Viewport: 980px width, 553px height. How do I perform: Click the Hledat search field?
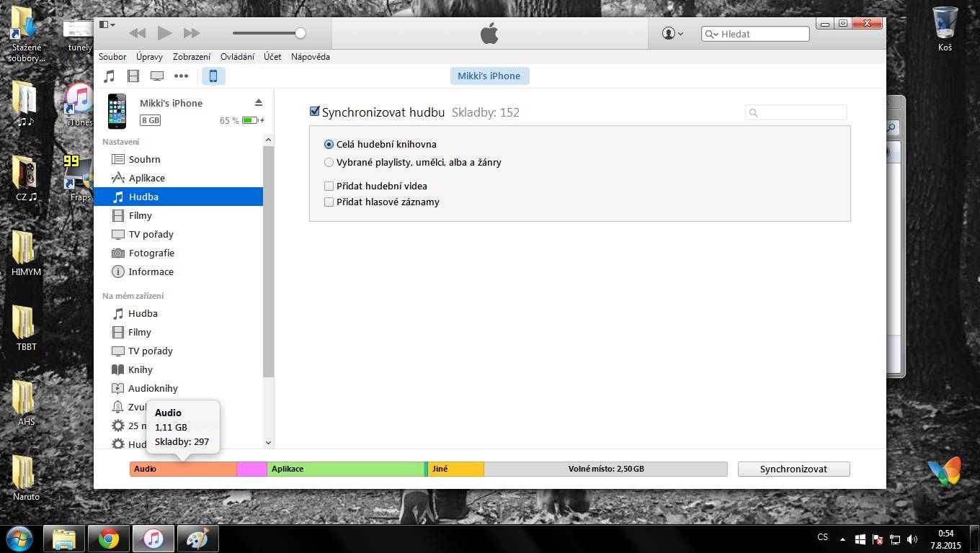pyautogui.click(x=755, y=34)
